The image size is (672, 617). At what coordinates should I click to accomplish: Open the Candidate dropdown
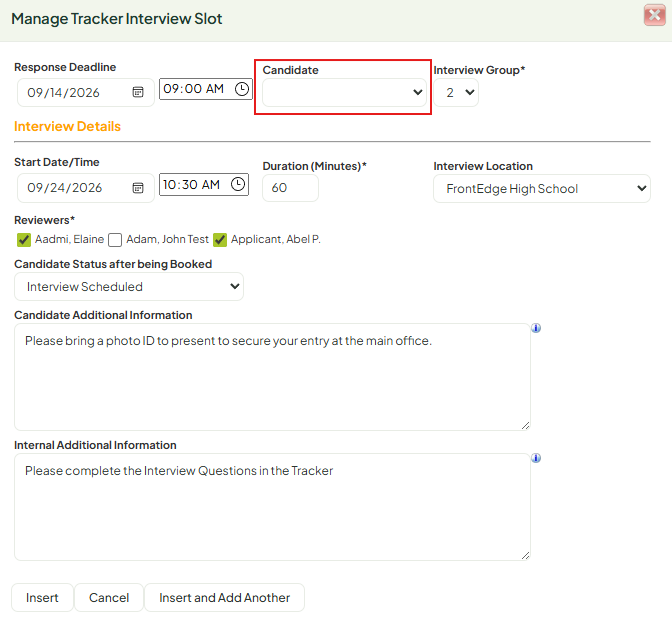[x=344, y=92]
